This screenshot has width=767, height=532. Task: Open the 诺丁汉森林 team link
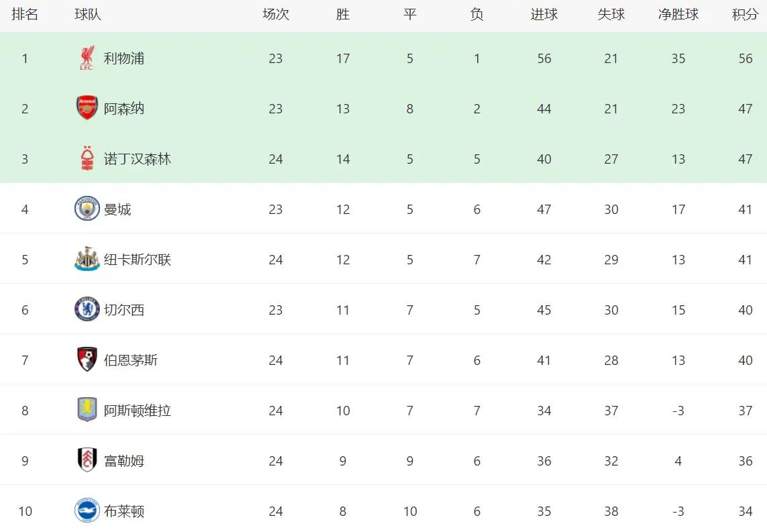coord(138,159)
